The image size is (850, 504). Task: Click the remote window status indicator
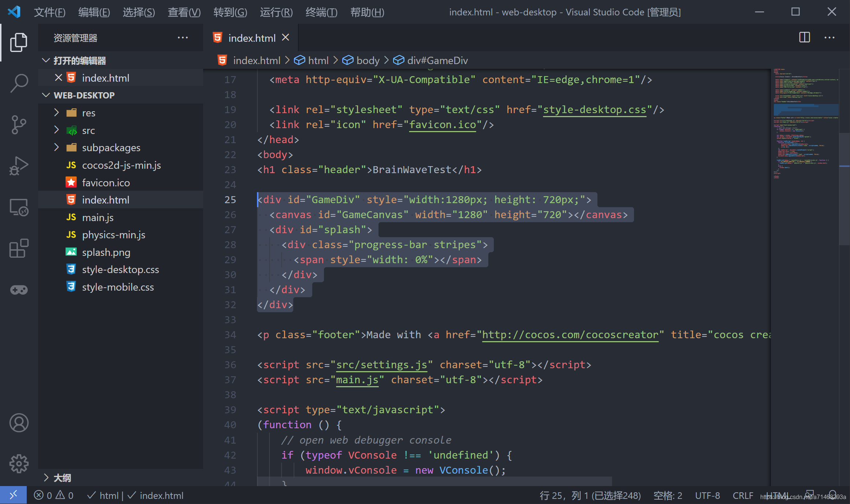pos(13,495)
